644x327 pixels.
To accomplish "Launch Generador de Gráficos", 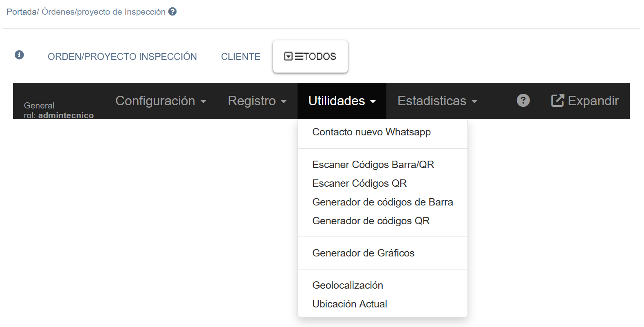I will click(363, 253).
